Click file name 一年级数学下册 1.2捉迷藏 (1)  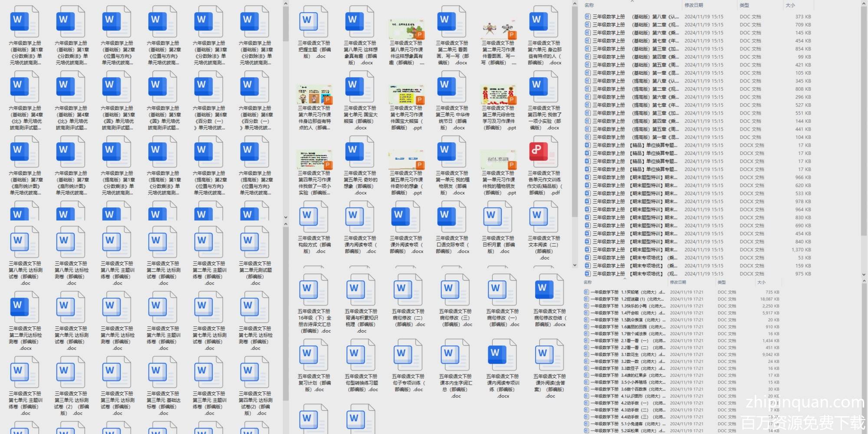(x=627, y=299)
